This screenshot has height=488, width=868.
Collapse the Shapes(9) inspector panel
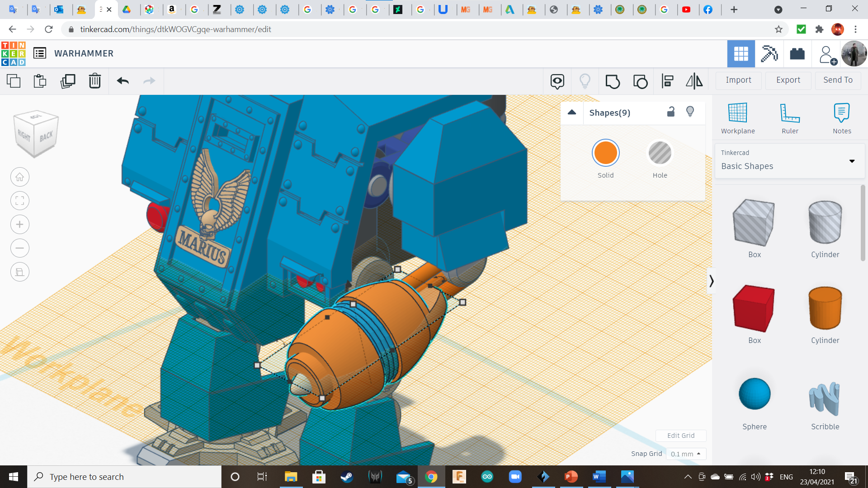[572, 113]
